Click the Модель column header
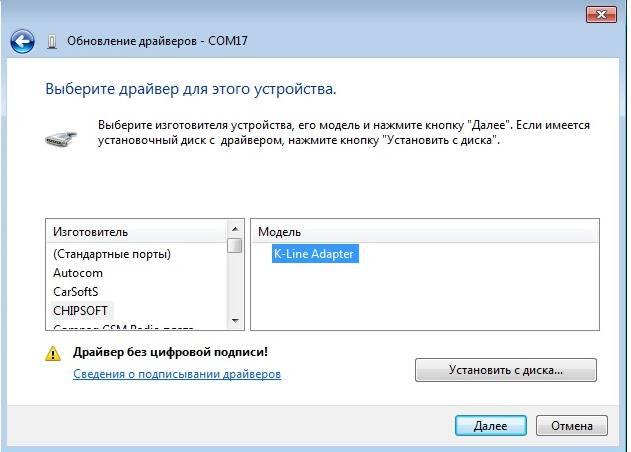 (x=425, y=231)
